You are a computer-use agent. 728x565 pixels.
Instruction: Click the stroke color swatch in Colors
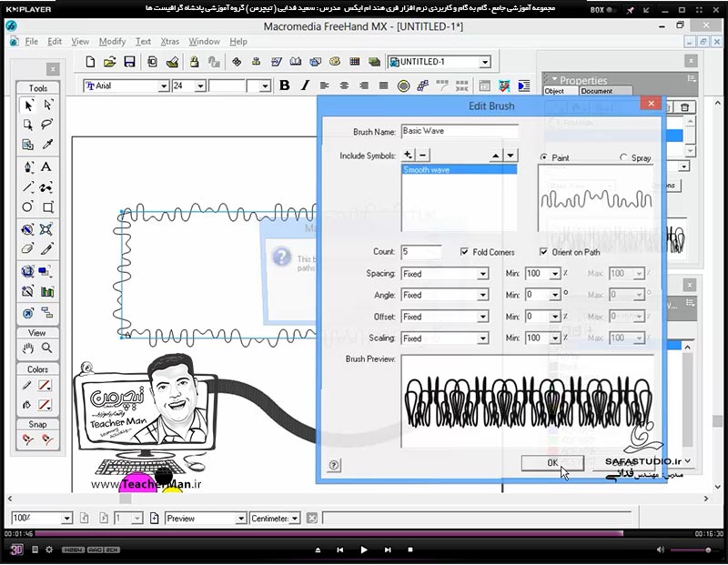pos(45,386)
